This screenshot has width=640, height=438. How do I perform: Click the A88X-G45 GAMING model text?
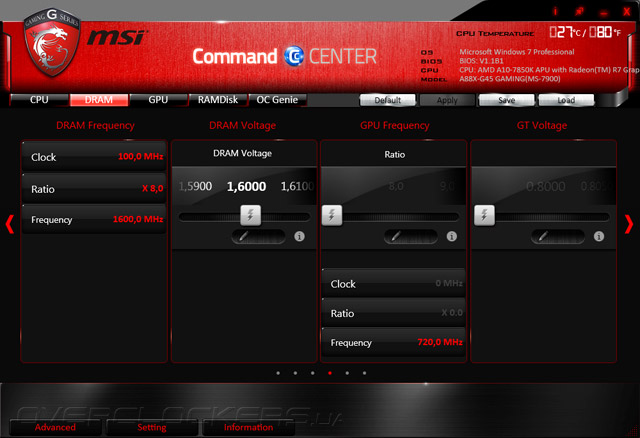510,79
